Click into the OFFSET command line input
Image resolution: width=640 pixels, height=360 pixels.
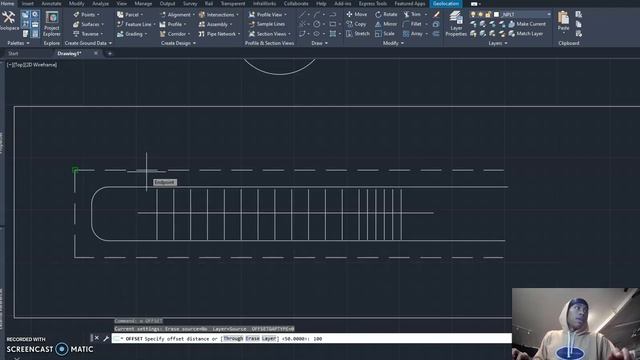click(312, 338)
